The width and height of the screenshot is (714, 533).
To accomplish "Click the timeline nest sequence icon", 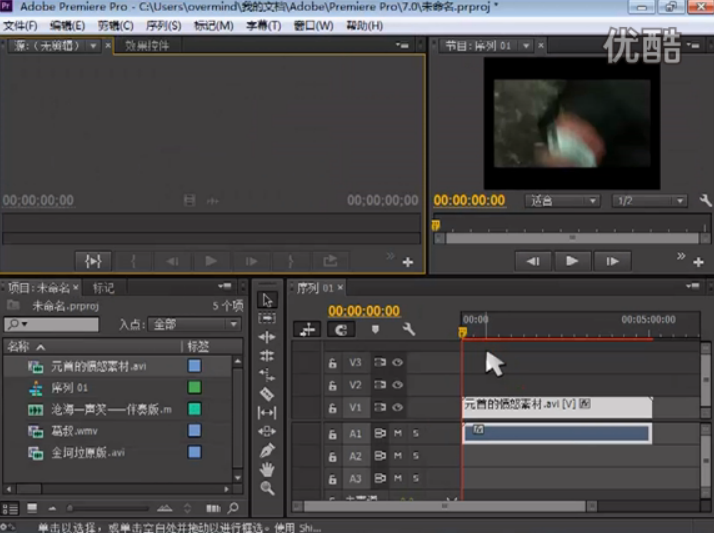I will (x=307, y=330).
